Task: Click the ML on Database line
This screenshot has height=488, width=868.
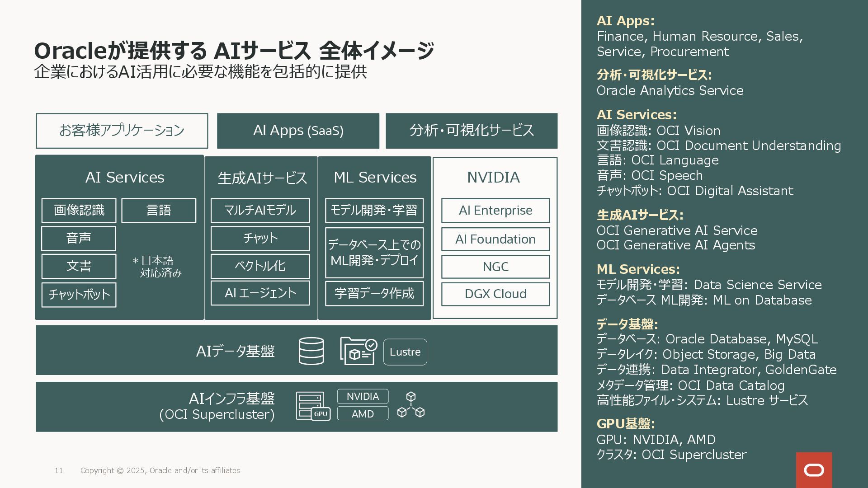Action: pos(704,300)
